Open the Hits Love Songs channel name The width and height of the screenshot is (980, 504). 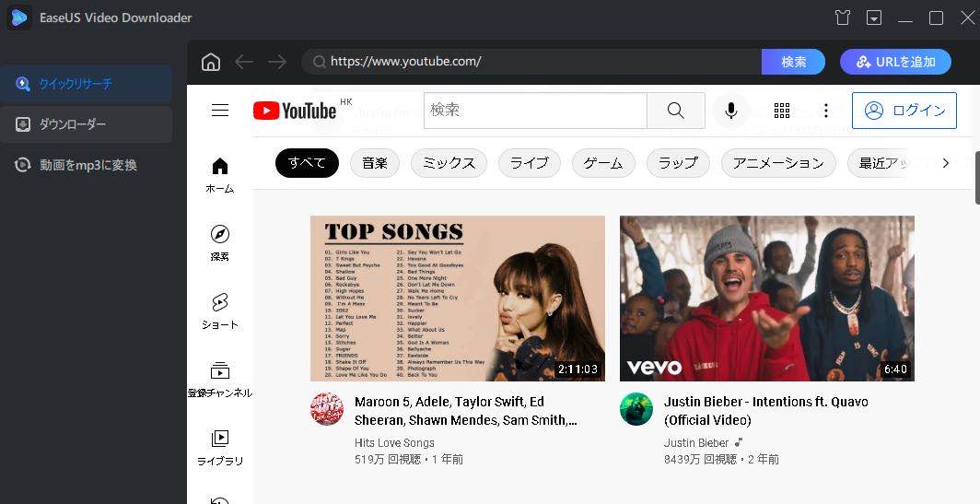394,442
